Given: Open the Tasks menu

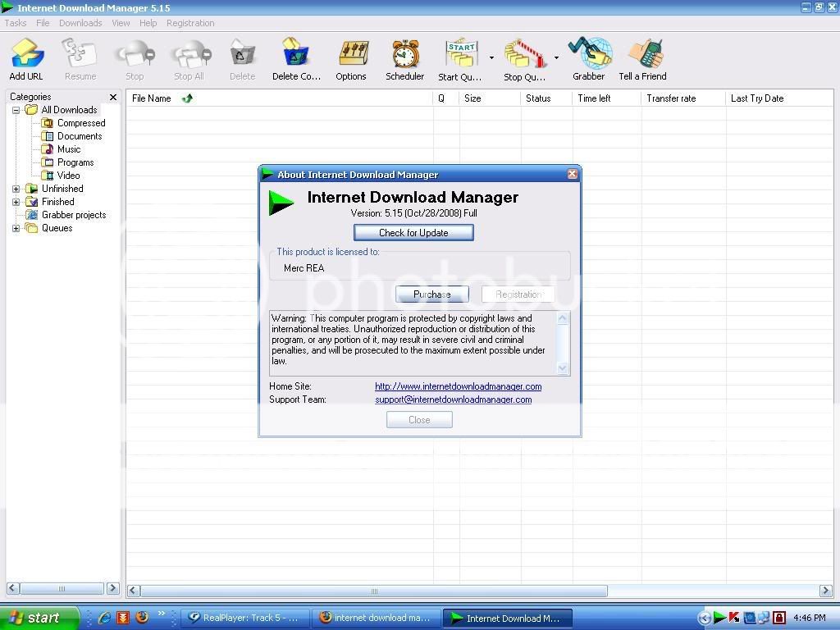Looking at the screenshot, I should [16, 23].
